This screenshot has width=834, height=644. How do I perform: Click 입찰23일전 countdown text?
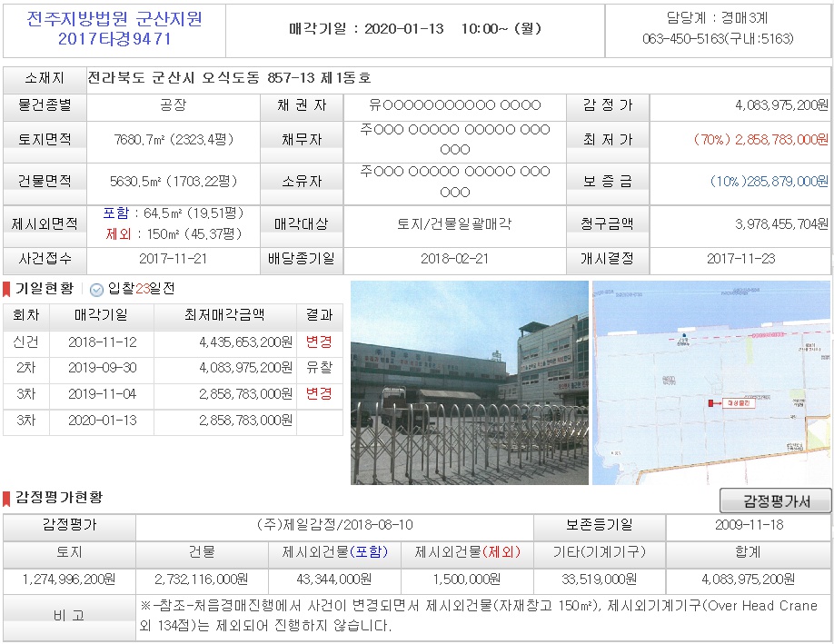pos(141,289)
